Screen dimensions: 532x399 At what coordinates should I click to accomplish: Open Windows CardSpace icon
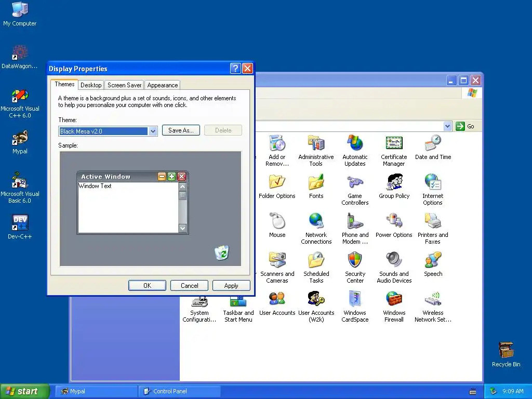pyautogui.click(x=355, y=307)
